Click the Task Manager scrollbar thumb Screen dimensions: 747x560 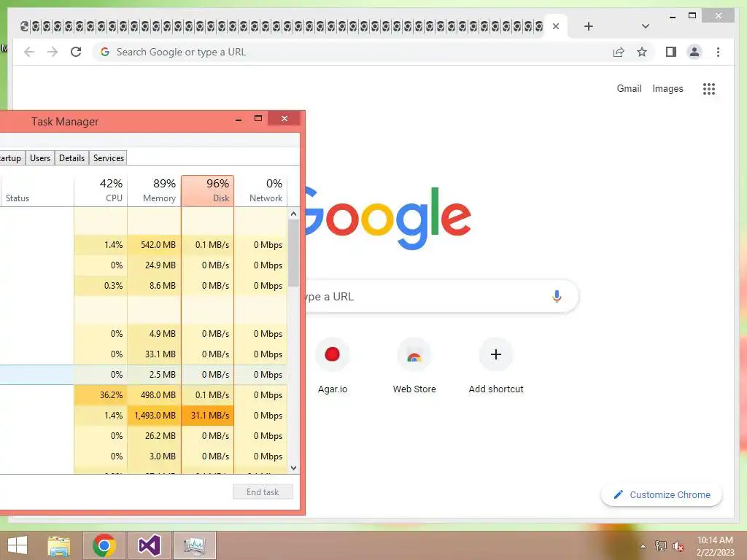pyautogui.click(x=293, y=252)
